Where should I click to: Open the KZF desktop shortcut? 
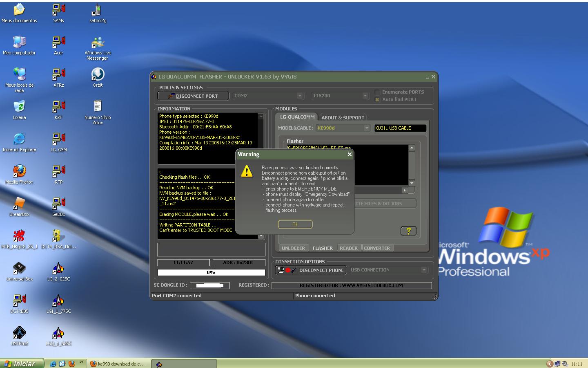58,110
